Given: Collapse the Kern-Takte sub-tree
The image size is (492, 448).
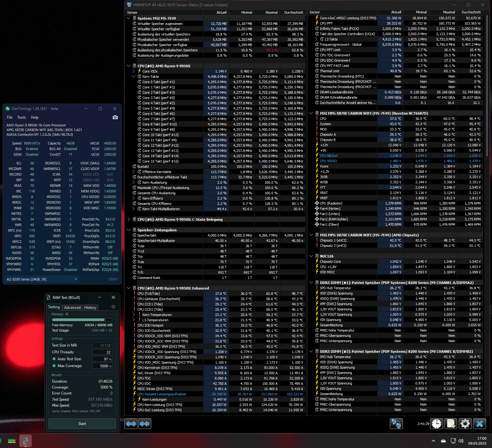Looking at the screenshot, I should point(134,77).
